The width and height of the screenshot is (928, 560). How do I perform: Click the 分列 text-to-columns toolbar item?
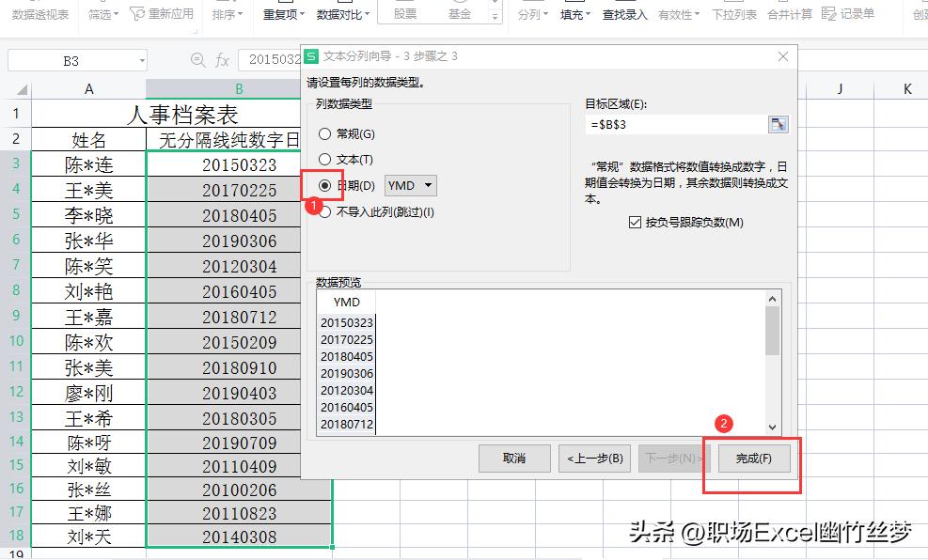pyautogui.click(x=531, y=13)
